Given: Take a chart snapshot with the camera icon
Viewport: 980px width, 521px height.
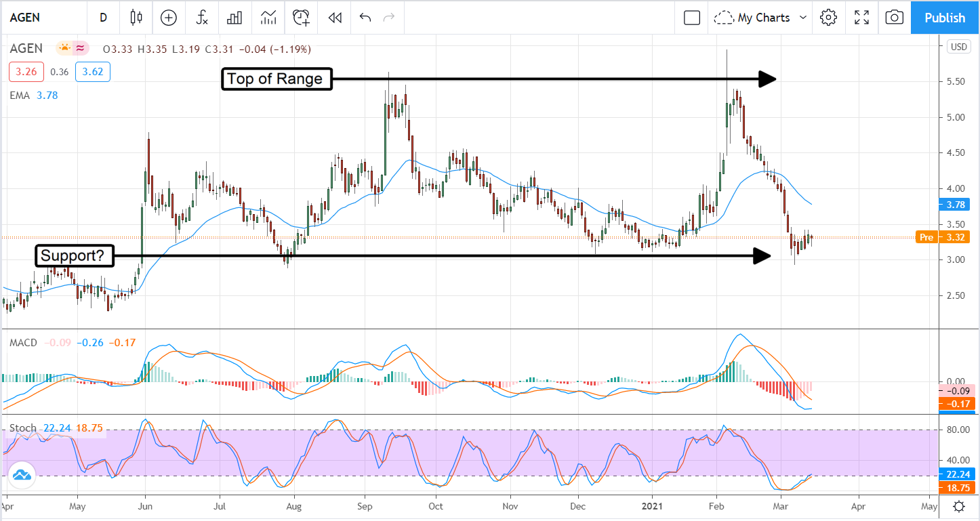Looking at the screenshot, I should point(894,18).
